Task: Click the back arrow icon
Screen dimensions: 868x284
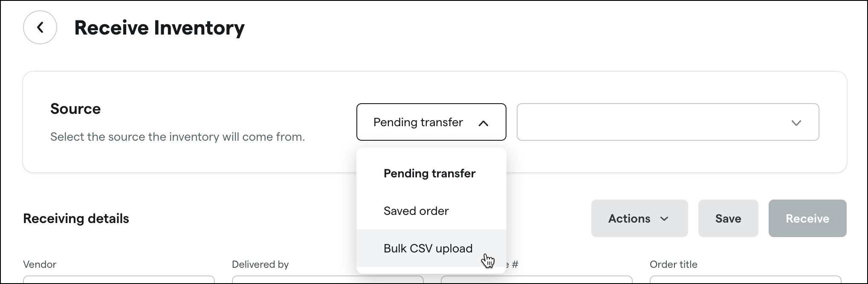Action: pos(40,27)
